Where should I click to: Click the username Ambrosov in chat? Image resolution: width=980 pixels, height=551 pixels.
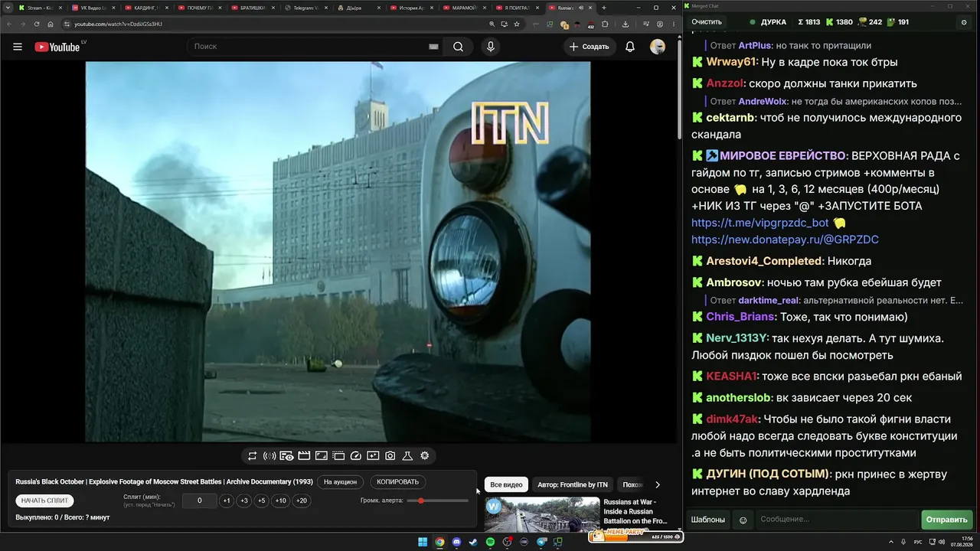click(734, 282)
